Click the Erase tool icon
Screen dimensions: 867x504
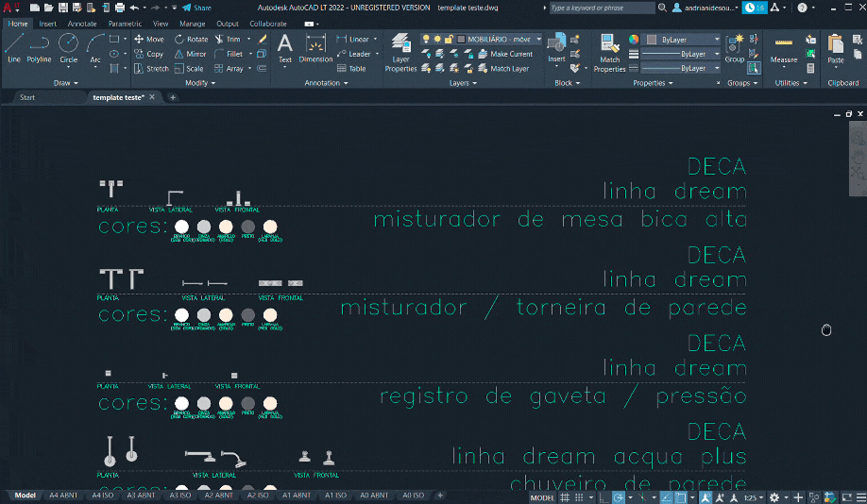click(x=263, y=40)
